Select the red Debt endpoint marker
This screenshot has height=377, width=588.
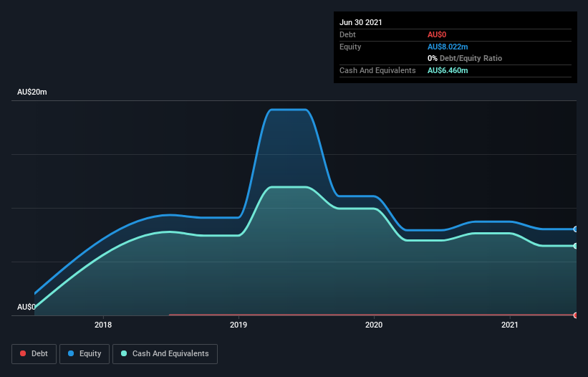click(576, 315)
